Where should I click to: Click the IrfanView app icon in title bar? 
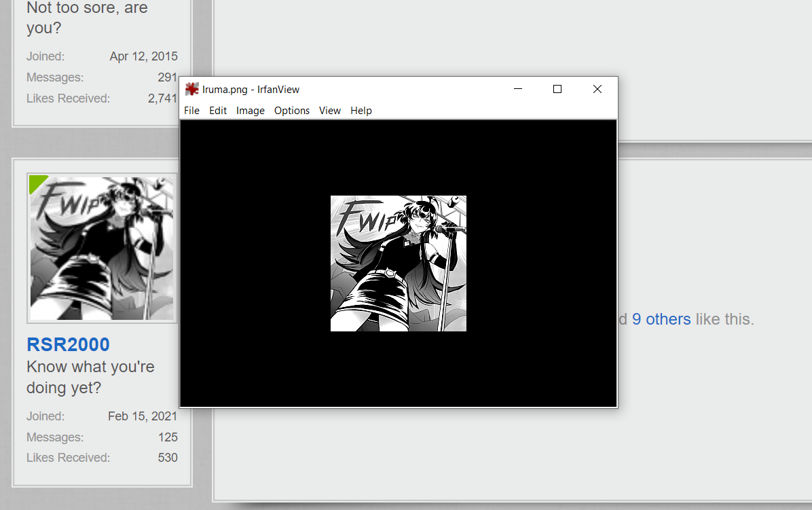[192, 89]
